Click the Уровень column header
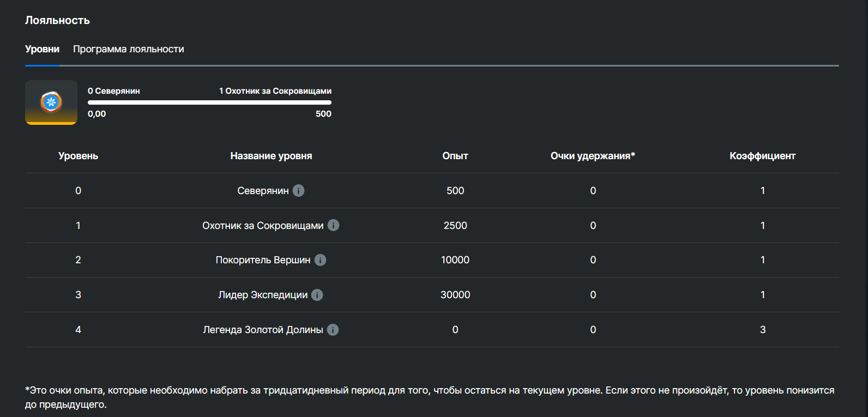The image size is (868, 417). pos(78,156)
